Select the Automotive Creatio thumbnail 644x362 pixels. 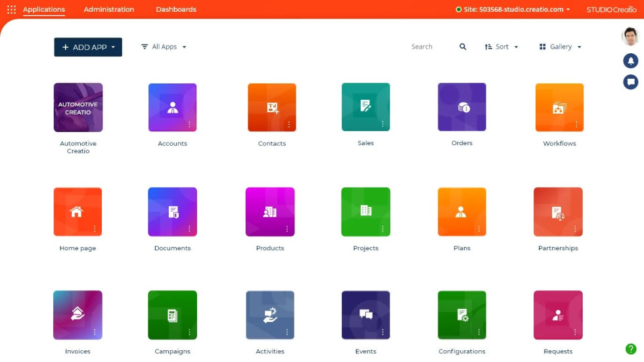click(78, 107)
